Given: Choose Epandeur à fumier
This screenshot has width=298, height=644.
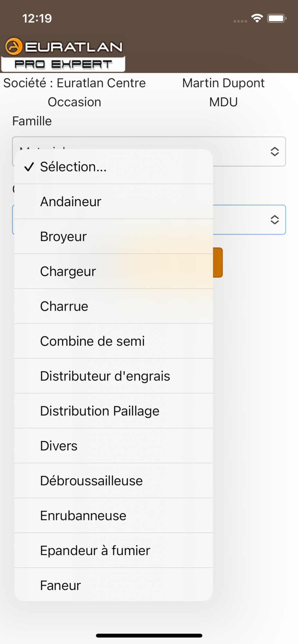Looking at the screenshot, I should 114,551.
